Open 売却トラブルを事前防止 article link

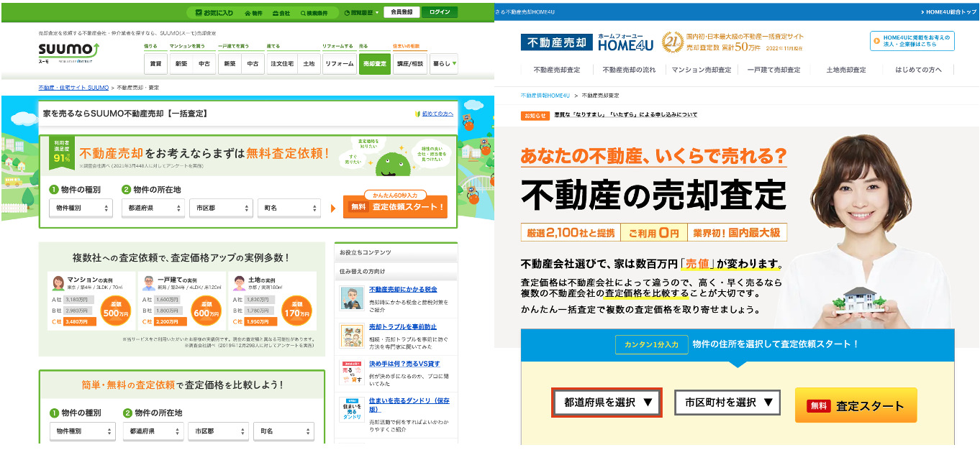pos(403,326)
